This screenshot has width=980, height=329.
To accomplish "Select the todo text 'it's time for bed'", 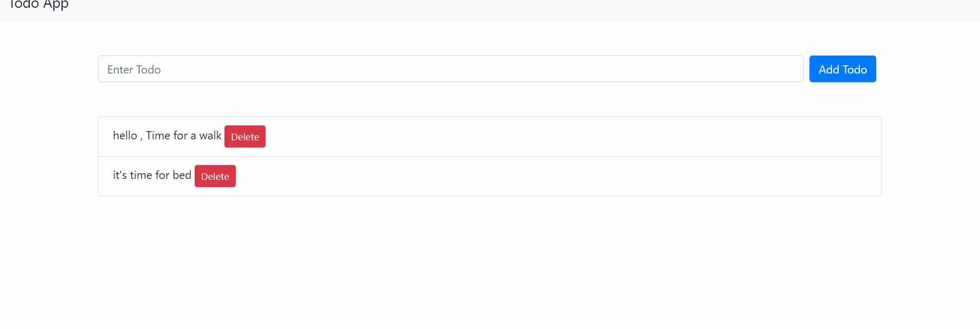I will [152, 175].
